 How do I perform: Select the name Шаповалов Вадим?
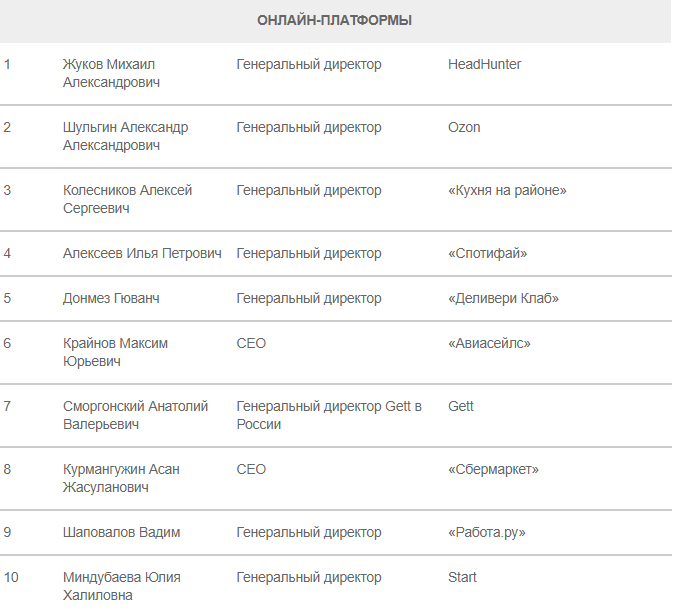tap(121, 532)
